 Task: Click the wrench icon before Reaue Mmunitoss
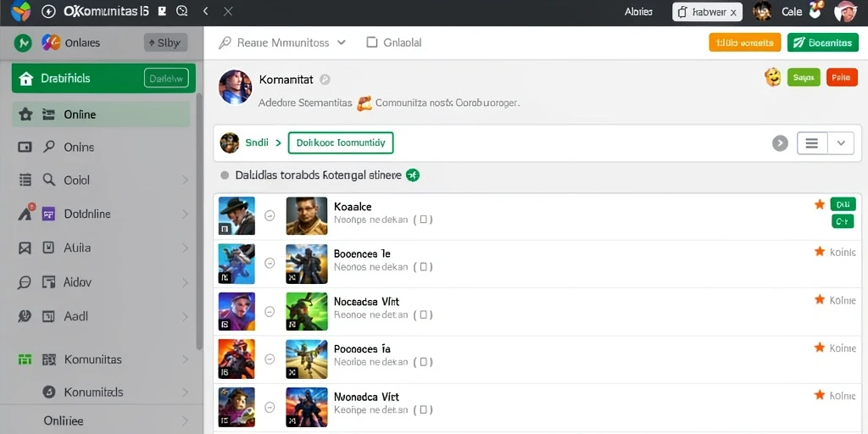(225, 42)
